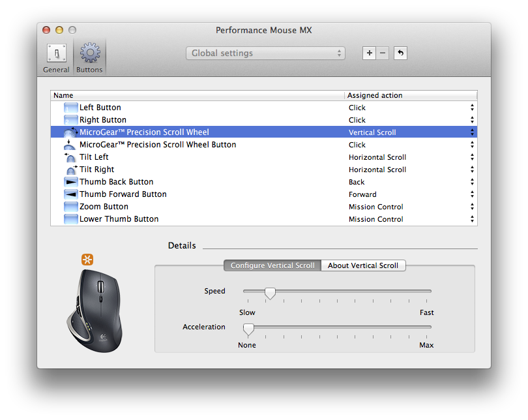Open Lower Thumb Button action popup

(x=472, y=219)
